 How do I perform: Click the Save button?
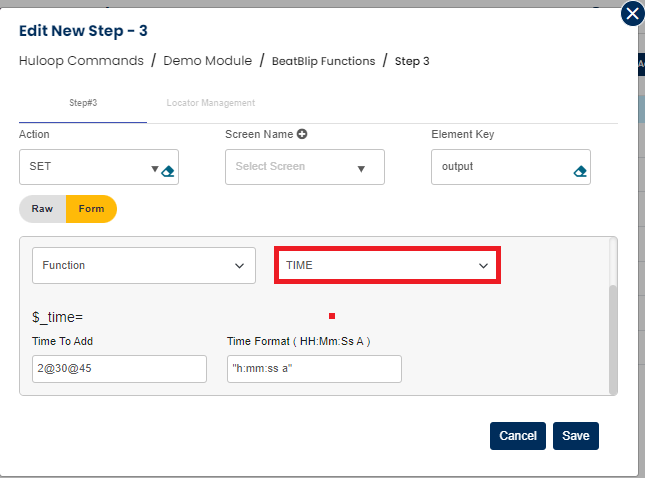(575, 436)
